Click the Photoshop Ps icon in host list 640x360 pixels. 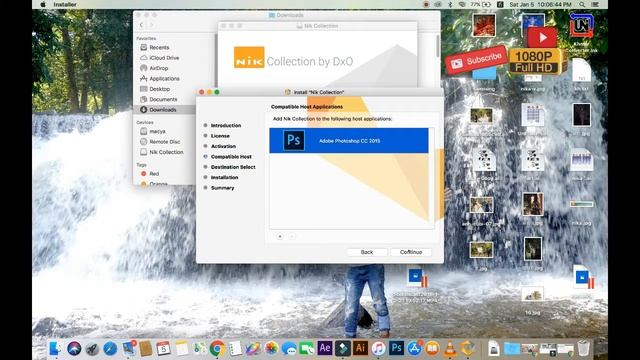click(x=293, y=140)
